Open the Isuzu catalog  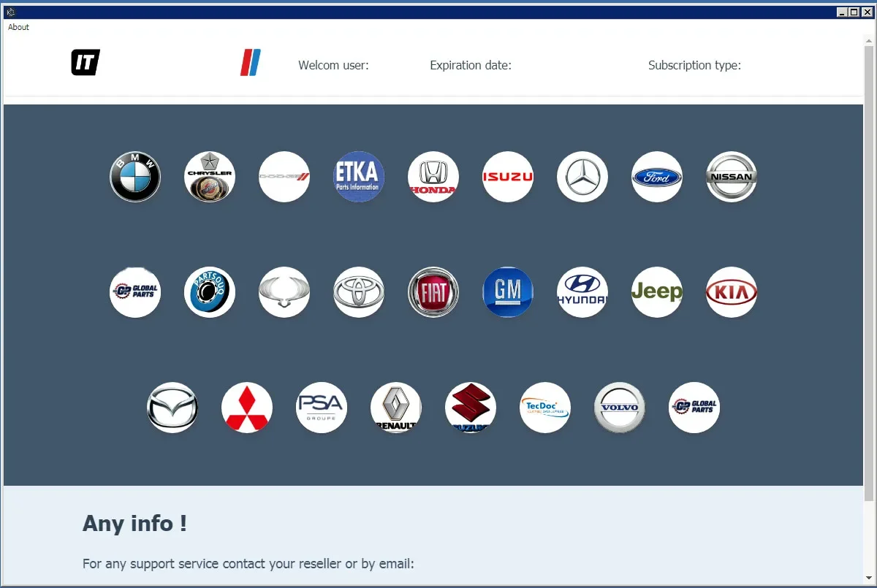coord(508,177)
